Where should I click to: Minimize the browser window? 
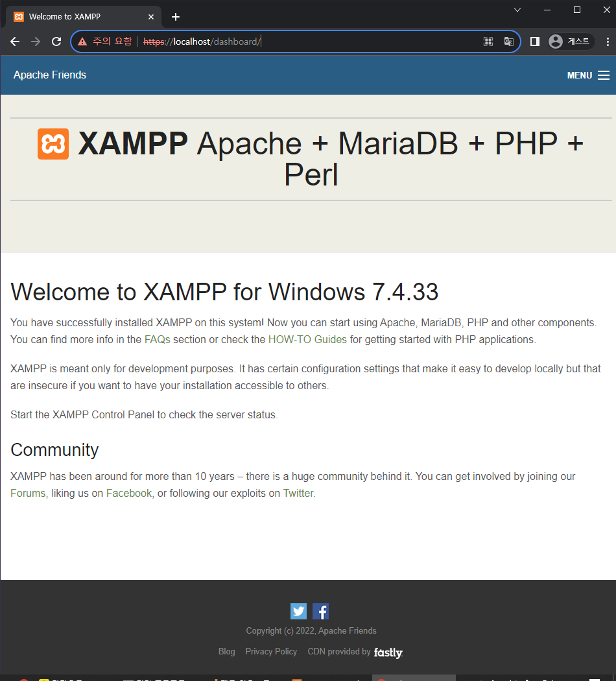(547, 10)
